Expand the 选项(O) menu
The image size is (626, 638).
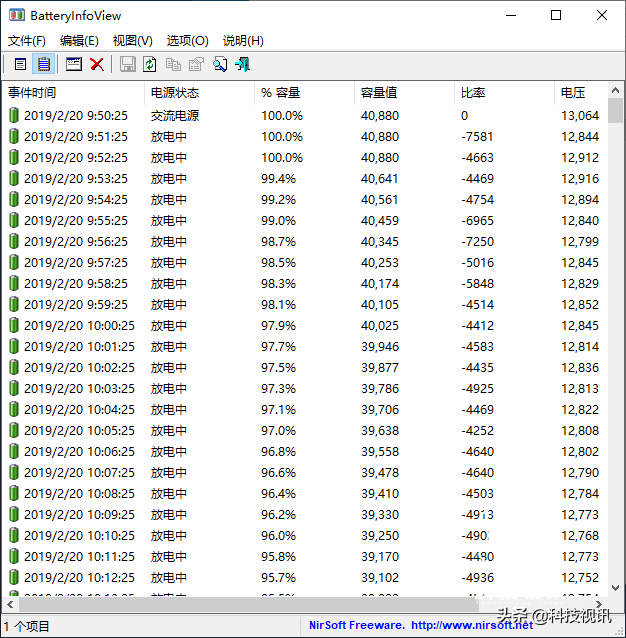point(187,41)
